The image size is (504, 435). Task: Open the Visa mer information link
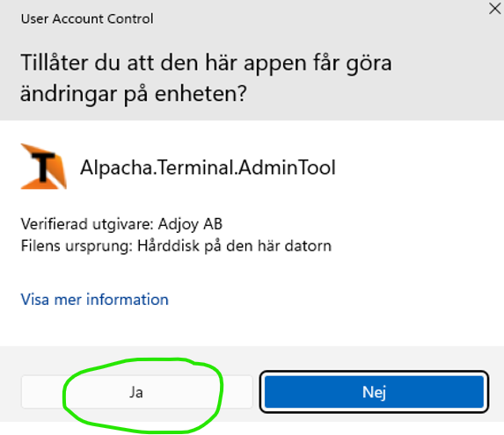pyautogui.click(x=94, y=300)
